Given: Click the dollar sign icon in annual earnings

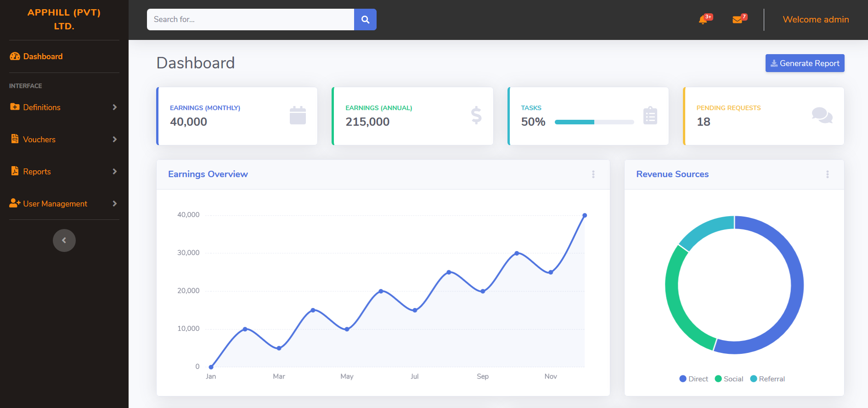Looking at the screenshot, I should 476,115.
